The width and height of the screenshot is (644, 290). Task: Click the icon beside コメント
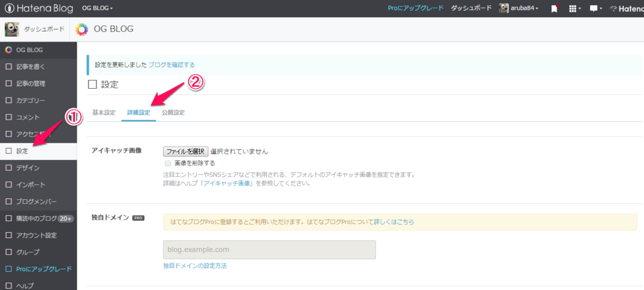pos(8,118)
